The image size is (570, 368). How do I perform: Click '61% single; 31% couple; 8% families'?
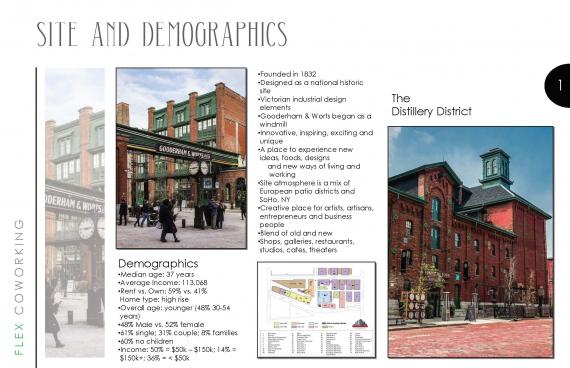coord(178,333)
